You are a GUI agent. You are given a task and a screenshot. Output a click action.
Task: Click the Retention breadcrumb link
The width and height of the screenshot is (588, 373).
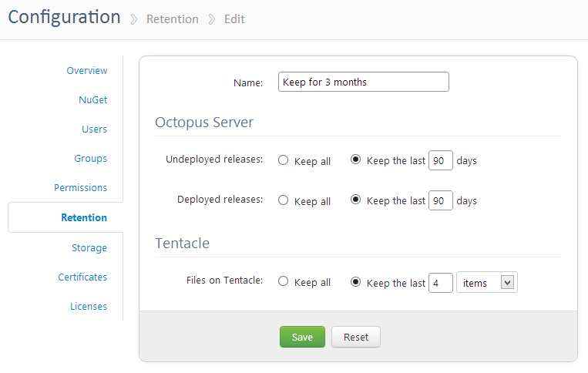[x=172, y=18]
